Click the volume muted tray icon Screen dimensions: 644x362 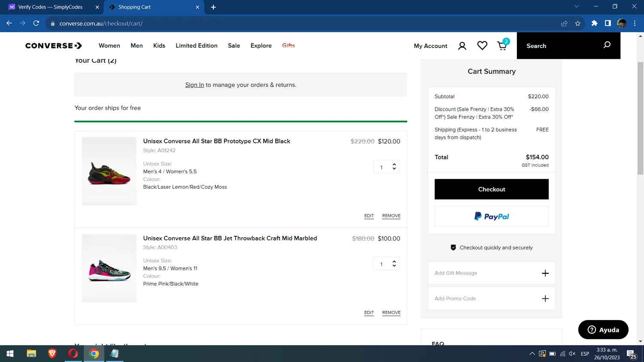click(572, 354)
